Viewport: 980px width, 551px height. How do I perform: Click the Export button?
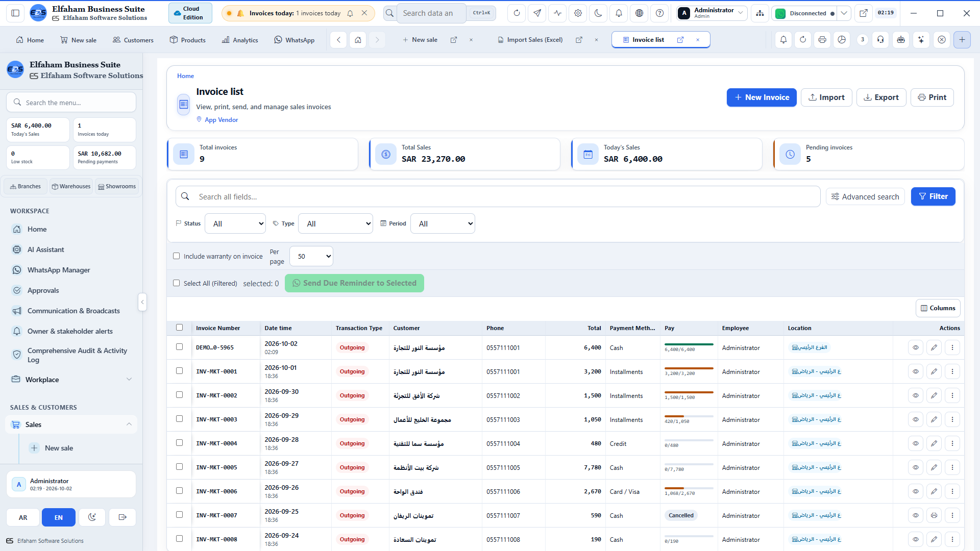click(881, 97)
